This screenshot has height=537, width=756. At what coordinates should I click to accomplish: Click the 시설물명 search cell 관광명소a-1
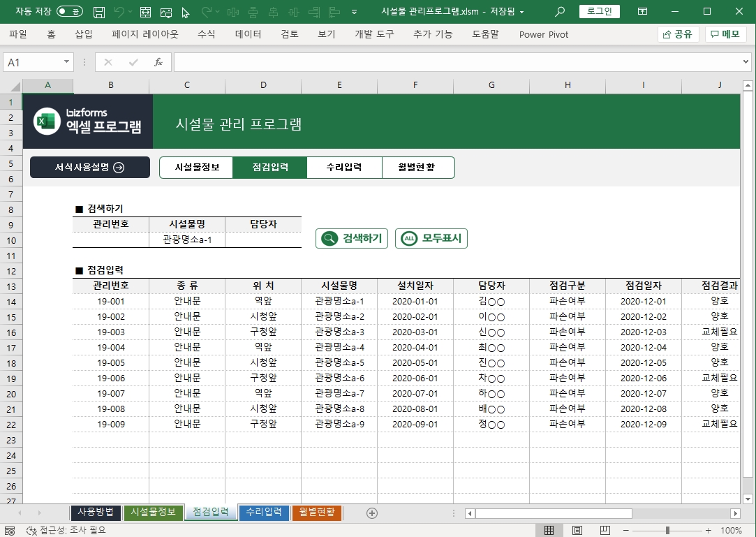tap(187, 240)
